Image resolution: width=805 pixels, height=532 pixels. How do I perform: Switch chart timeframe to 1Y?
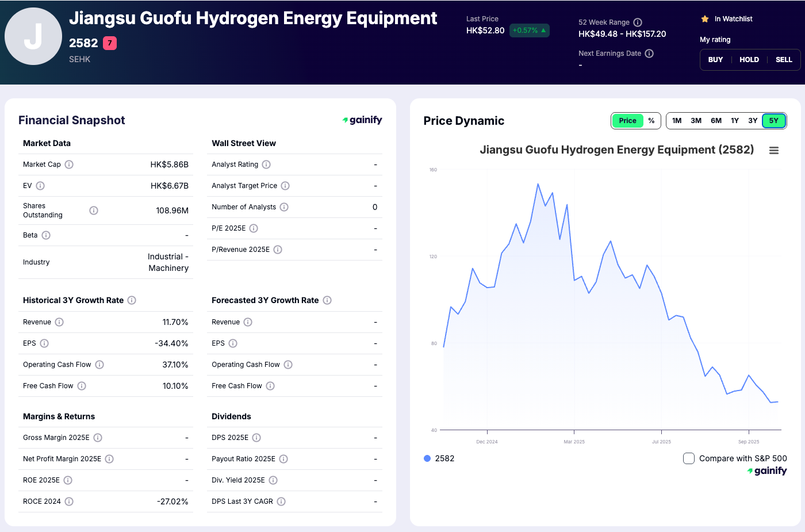click(x=734, y=121)
